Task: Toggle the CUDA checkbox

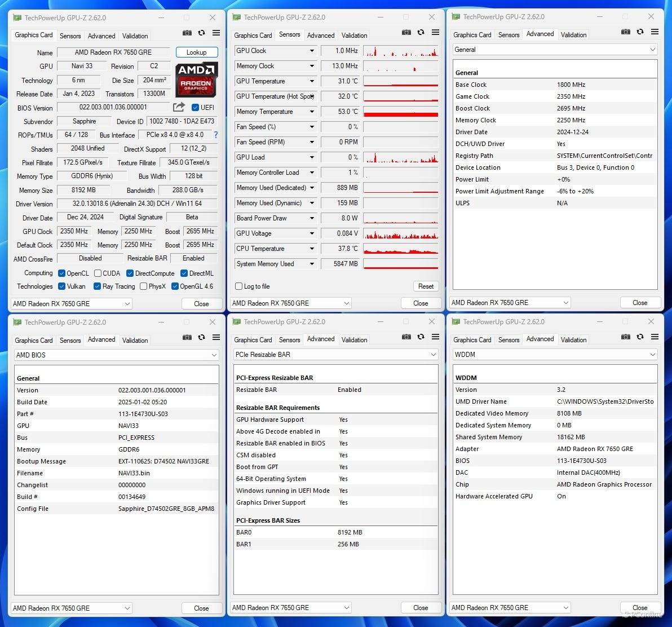Action: click(98, 273)
